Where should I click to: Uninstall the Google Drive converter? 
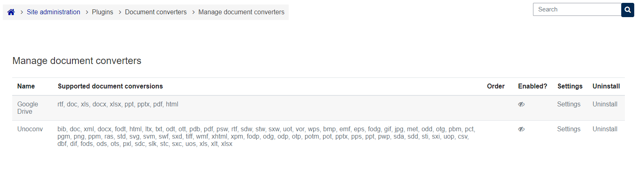click(x=605, y=104)
